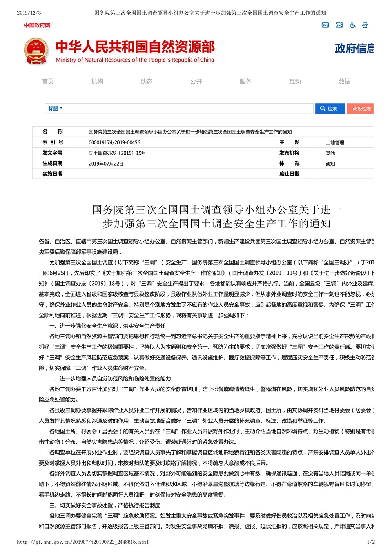
Task: Click the red 高级检索 button
Action: pyautogui.click(x=360, y=109)
